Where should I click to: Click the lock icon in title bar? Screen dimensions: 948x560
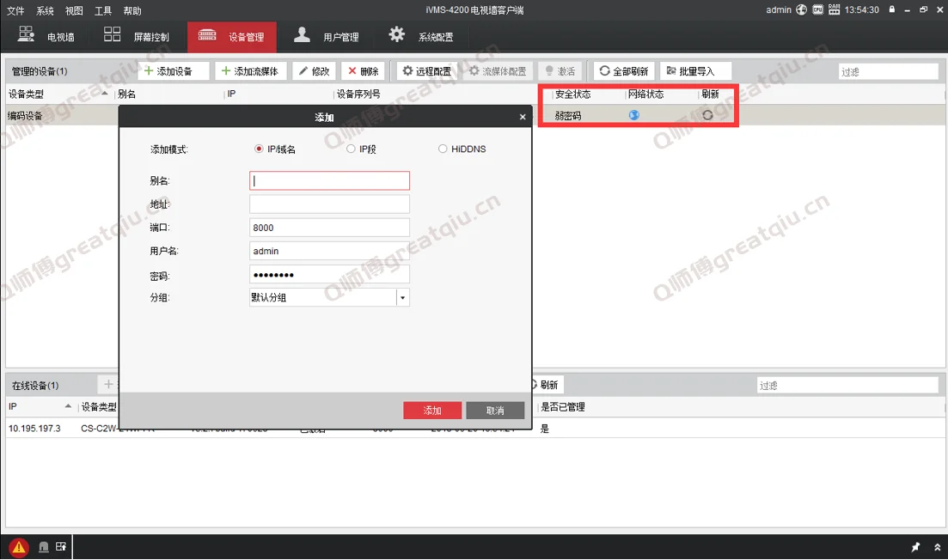[892, 9]
